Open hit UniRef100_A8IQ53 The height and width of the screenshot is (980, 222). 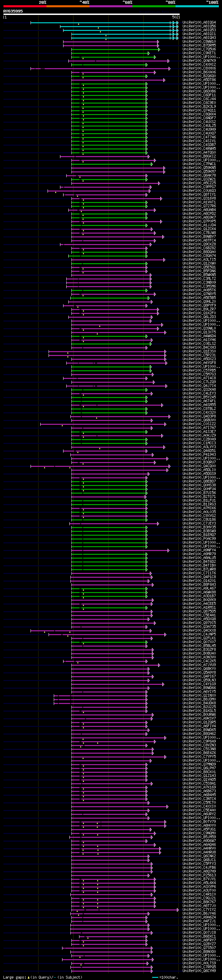coord(199,30)
